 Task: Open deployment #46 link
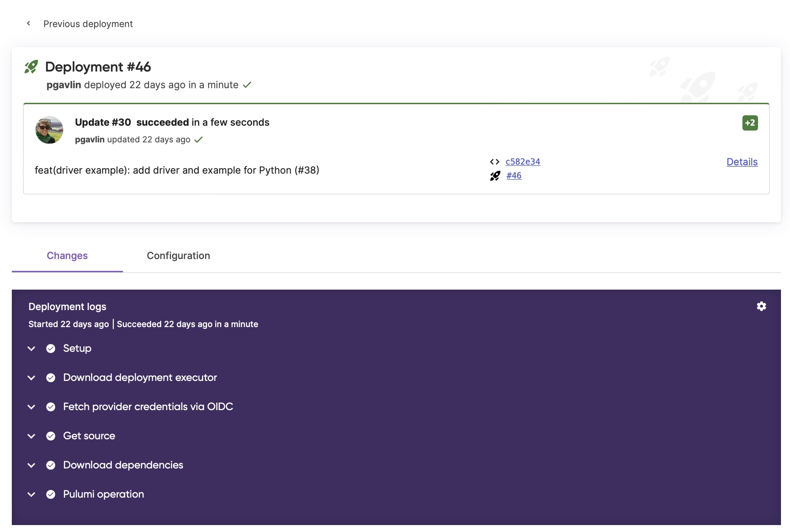point(514,175)
